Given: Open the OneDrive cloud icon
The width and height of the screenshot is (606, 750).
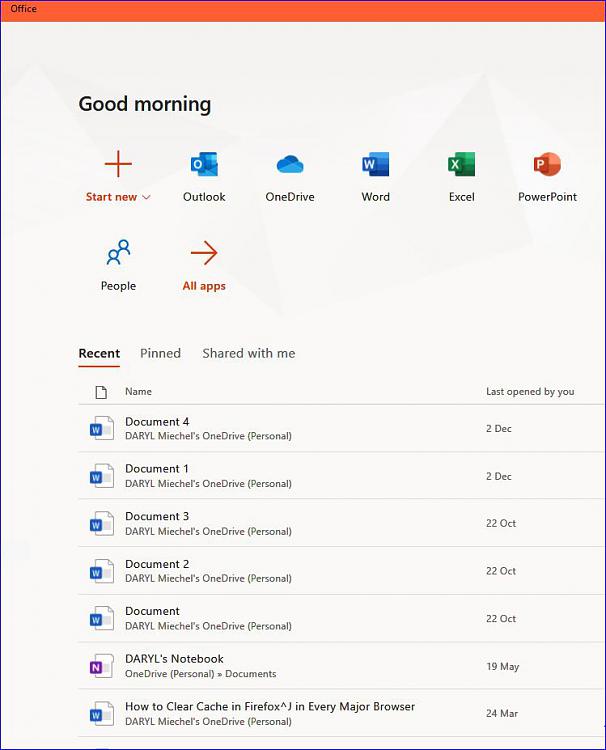Looking at the screenshot, I should coord(290,165).
